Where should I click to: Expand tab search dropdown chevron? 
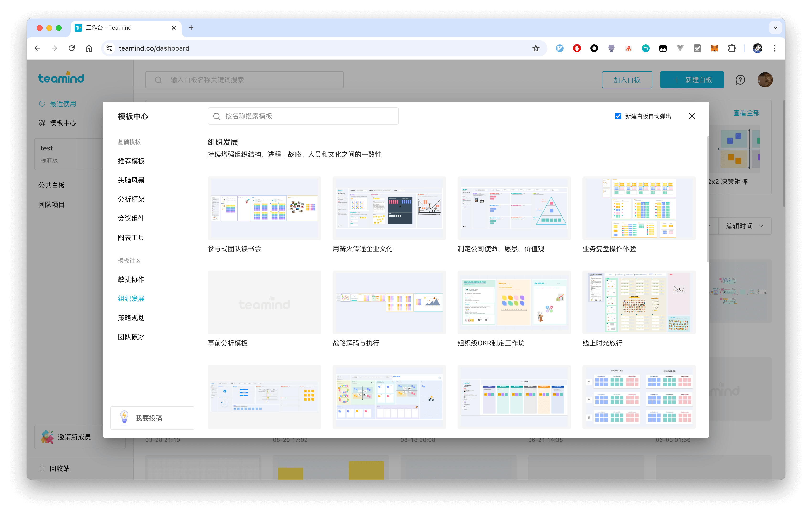click(775, 28)
